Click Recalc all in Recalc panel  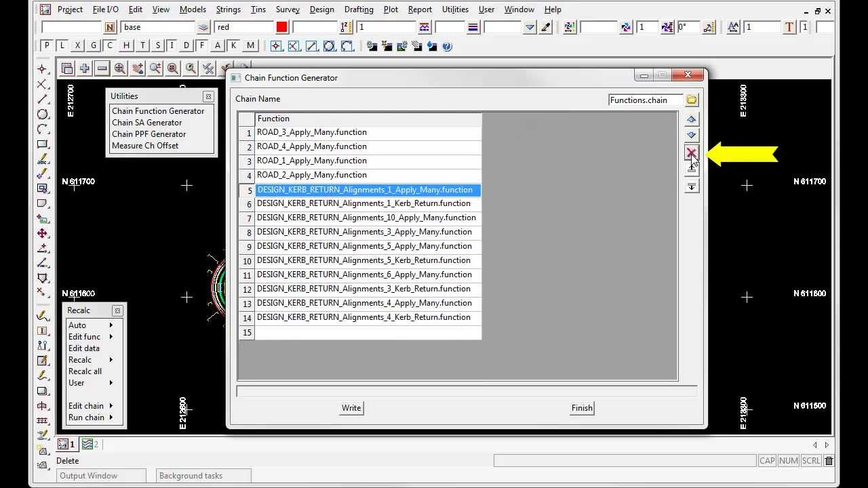85,371
